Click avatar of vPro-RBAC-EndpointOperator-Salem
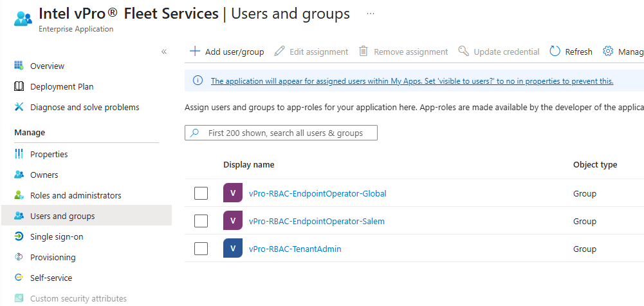 coord(233,220)
